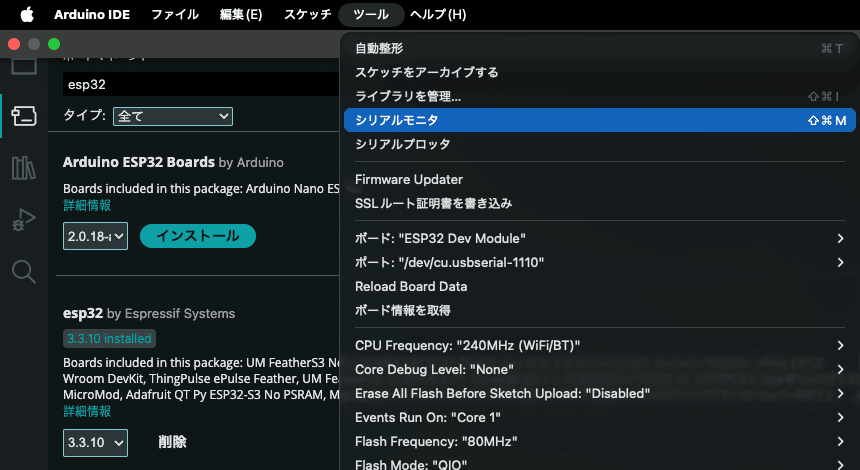Expand Flash Mode submenu
Viewport: 860px width, 470px height.
[599, 464]
